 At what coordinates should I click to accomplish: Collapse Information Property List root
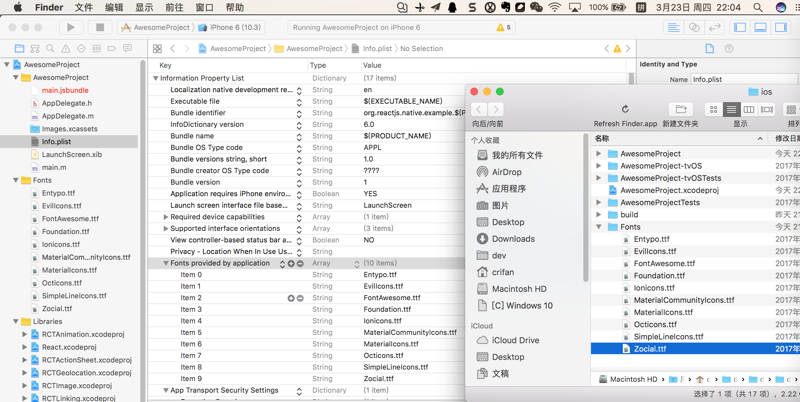156,78
